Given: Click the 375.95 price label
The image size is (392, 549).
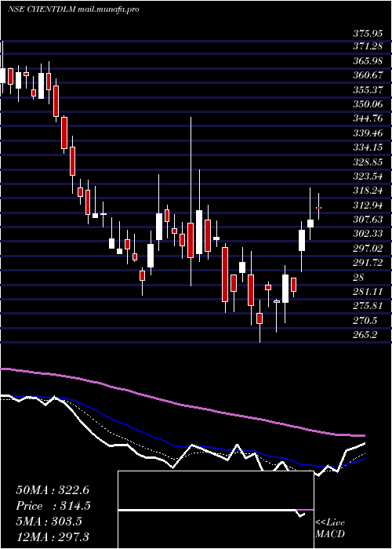Looking at the screenshot, I should tap(368, 34).
